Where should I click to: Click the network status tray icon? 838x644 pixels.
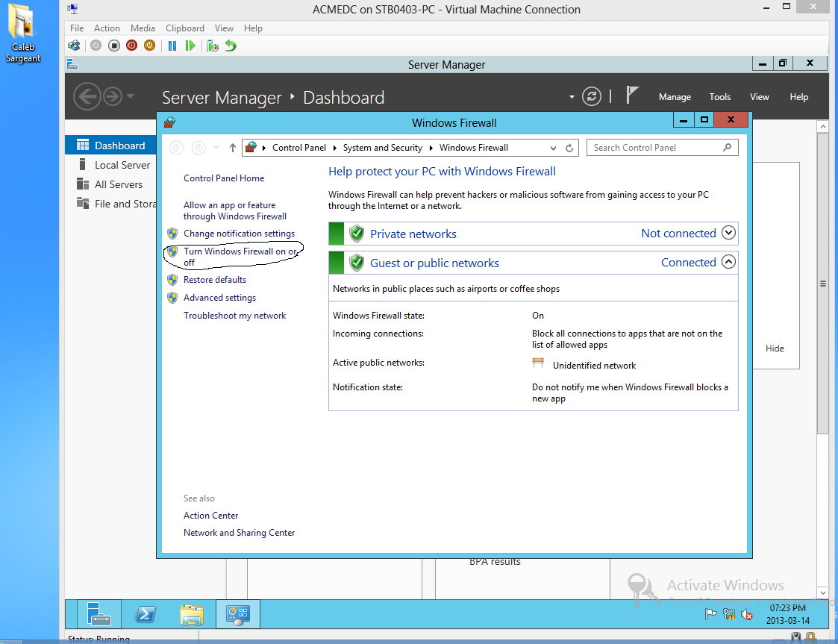coord(729,614)
